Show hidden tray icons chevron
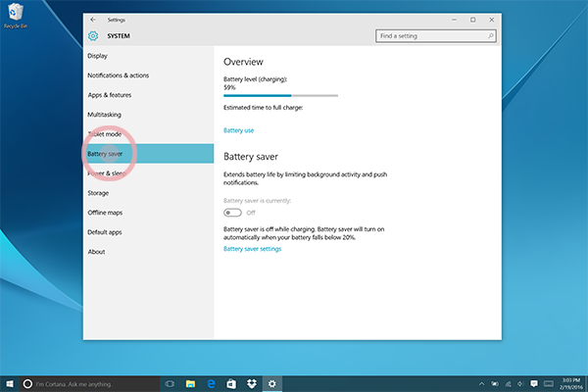Viewport: 588px width, 392px height. click(481, 384)
